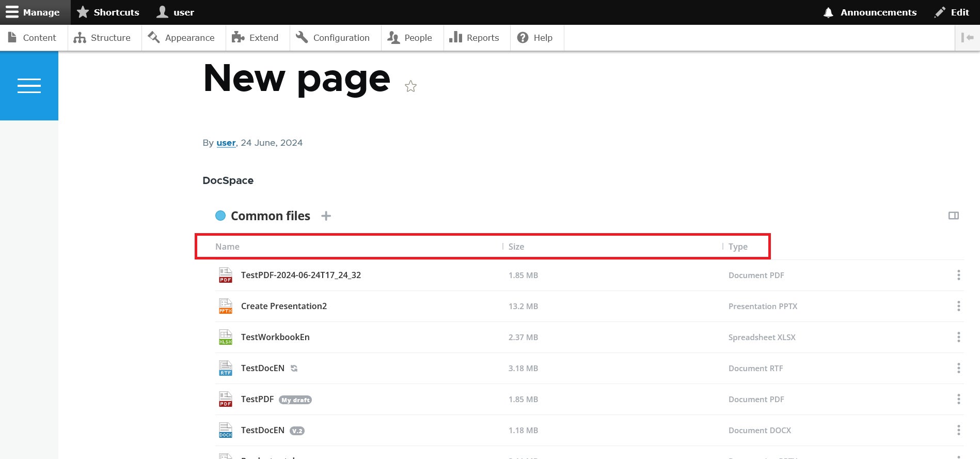This screenshot has height=459, width=980.
Task: Open the blue hamburger site menu
Action: (29, 86)
